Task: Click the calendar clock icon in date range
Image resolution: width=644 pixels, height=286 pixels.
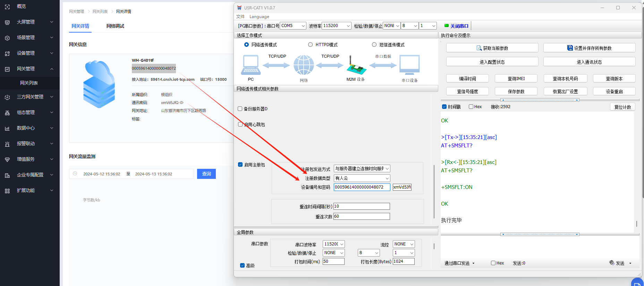Action: coord(75,174)
